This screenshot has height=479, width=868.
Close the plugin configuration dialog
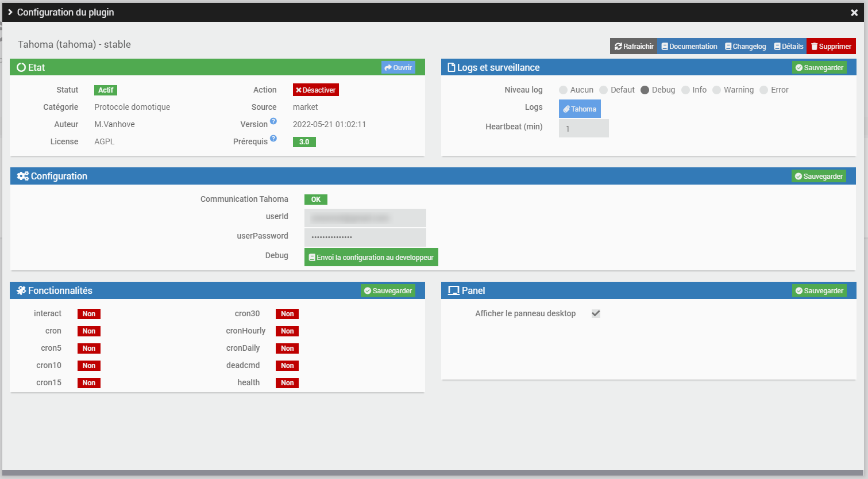[x=854, y=13]
